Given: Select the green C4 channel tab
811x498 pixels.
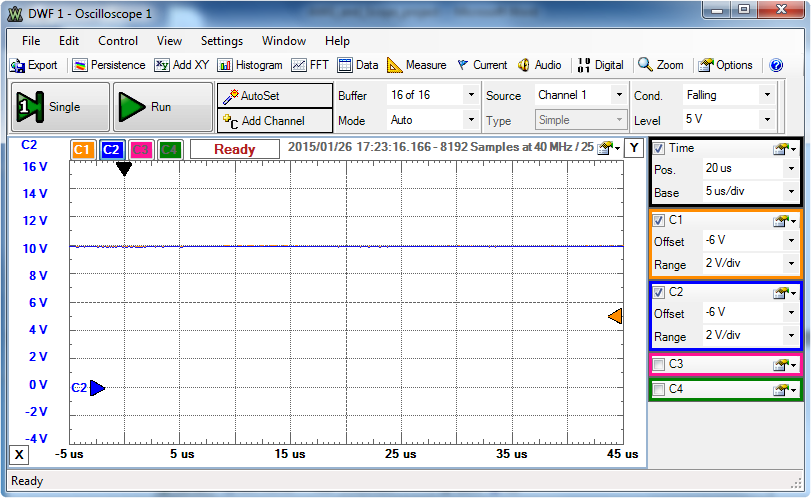Looking at the screenshot, I should tap(169, 150).
